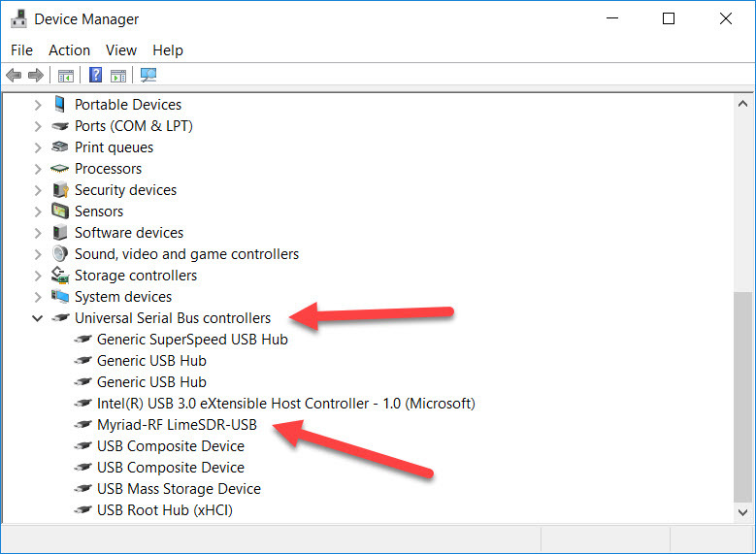The image size is (756, 554).
Task: Click the Show/Hide Action Pane toolbar icon
Action: [118, 75]
